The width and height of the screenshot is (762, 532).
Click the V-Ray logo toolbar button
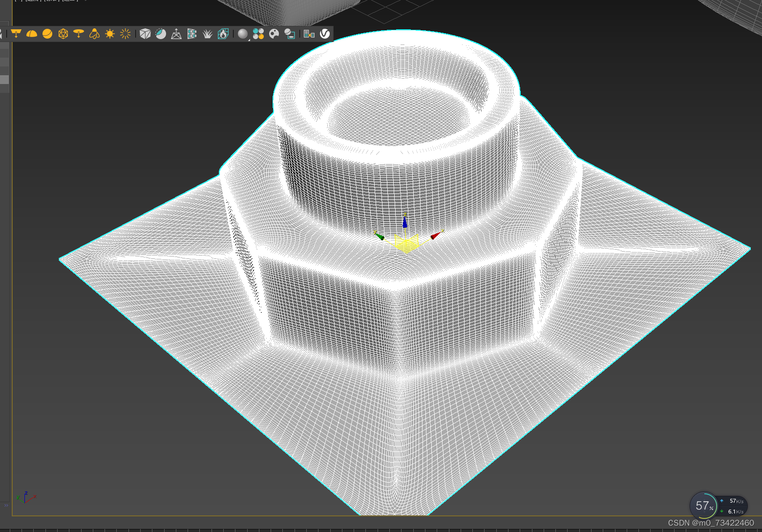(x=324, y=33)
